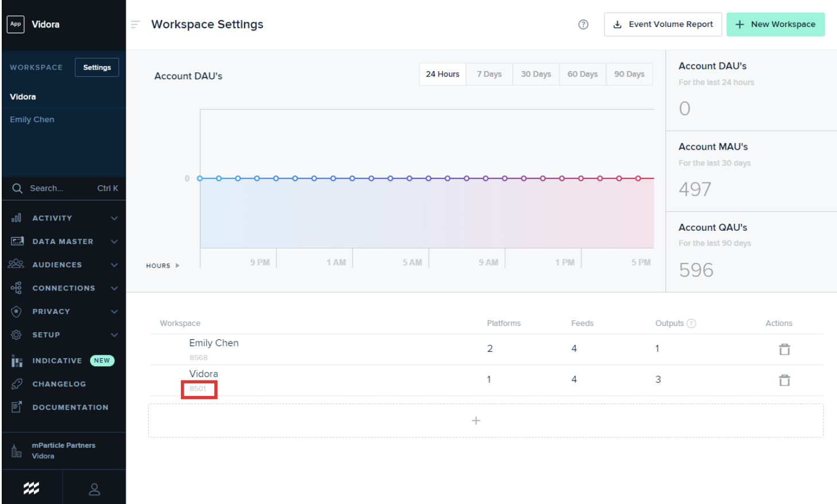Open workspace Settings button
The height and width of the screenshot is (504, 837).
click(x=97, y=67)
